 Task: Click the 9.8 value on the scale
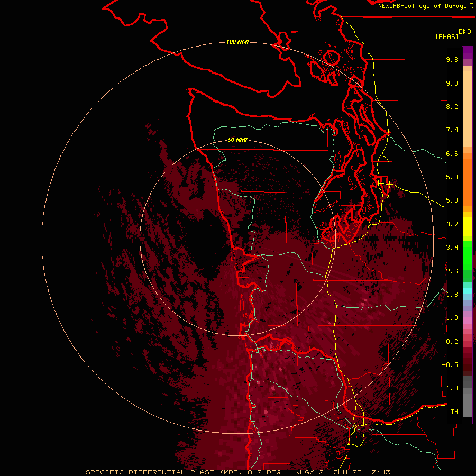(x=452, y=59)
